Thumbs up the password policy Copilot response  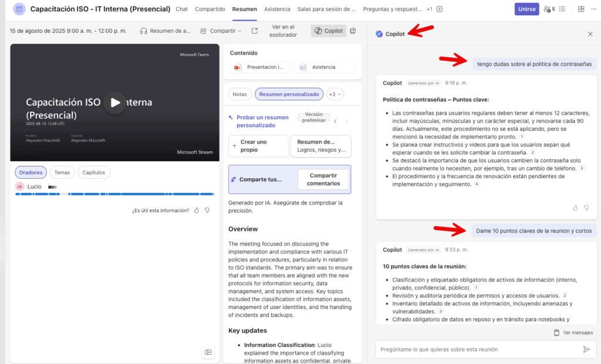tap(575, 207)
